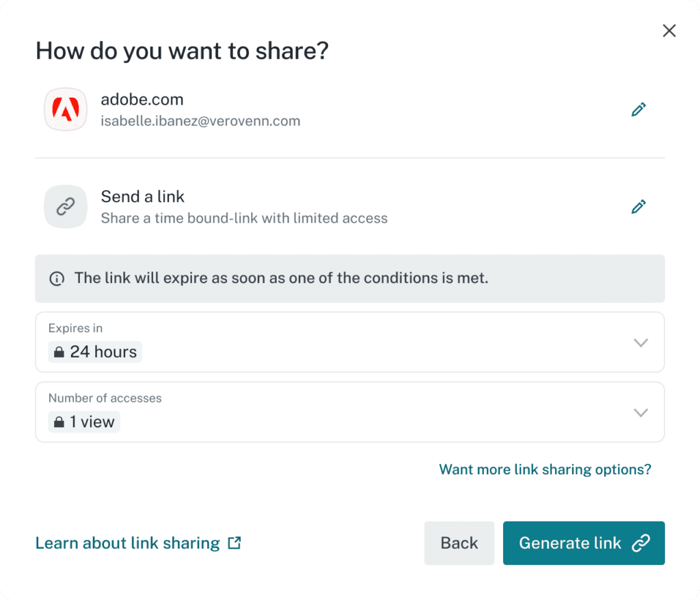The width and height of the screenshot is (700, 600).
Task: Click the Back button
Action: [x=459, y=543]
